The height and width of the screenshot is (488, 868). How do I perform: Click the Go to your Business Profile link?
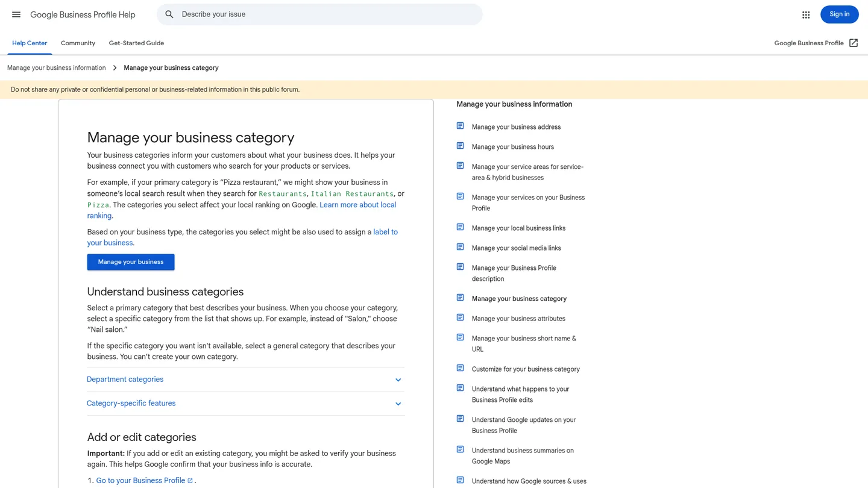point(140,481)
